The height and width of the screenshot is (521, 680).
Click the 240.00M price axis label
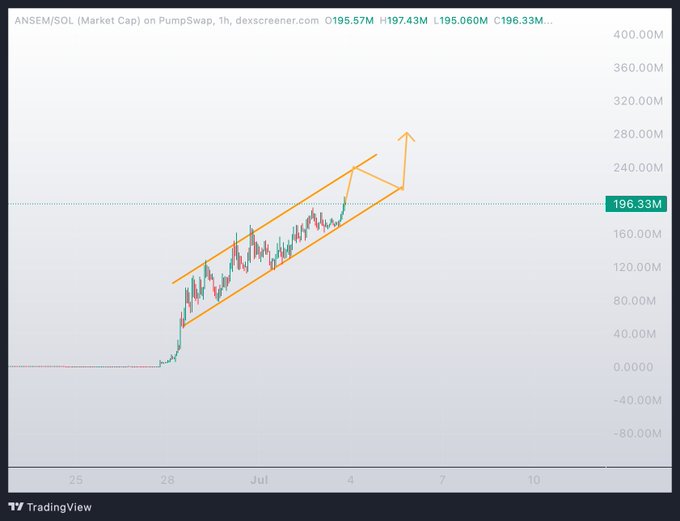tap(638, 167)
